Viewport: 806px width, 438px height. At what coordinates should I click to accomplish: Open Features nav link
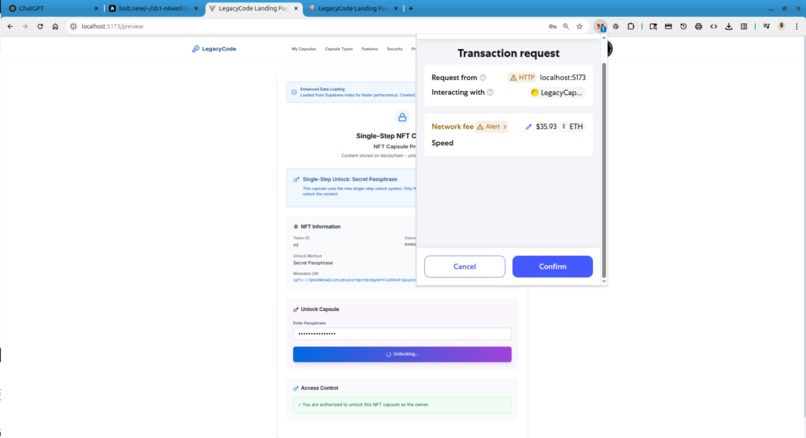[x=370, y=49]
